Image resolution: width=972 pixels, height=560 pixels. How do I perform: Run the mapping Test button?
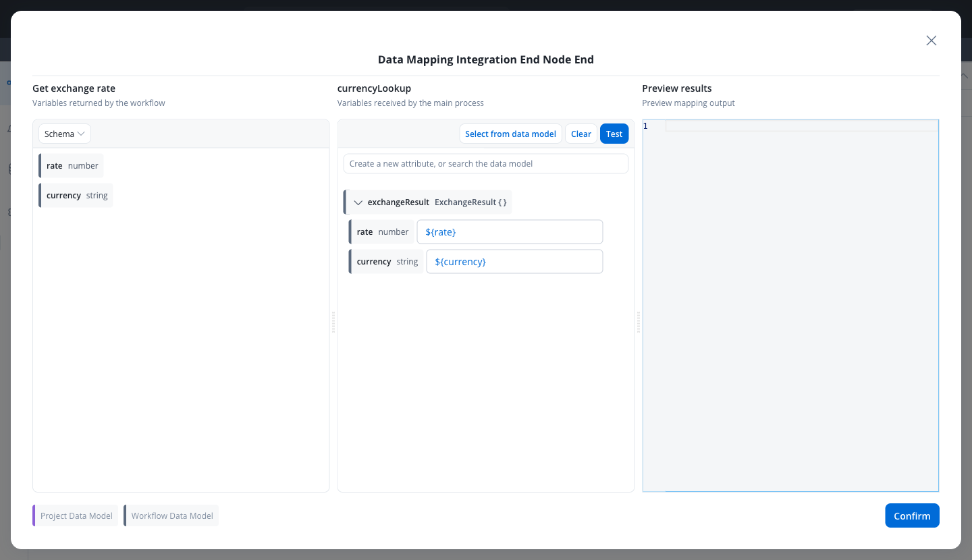coord(614,134)
